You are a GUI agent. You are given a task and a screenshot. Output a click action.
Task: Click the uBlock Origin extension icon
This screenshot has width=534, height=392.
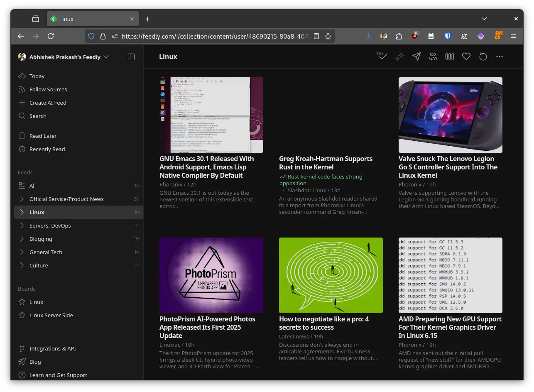tap(415, 36)
